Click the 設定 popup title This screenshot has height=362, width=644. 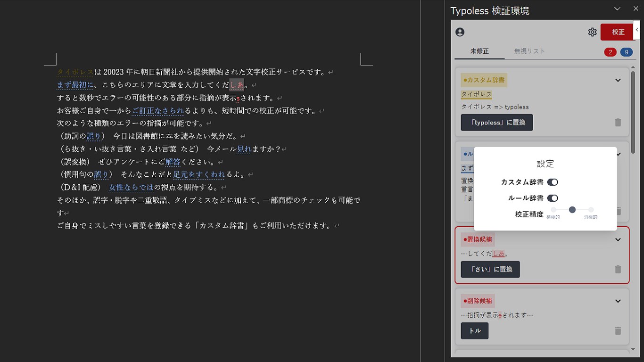coord(545,164)
